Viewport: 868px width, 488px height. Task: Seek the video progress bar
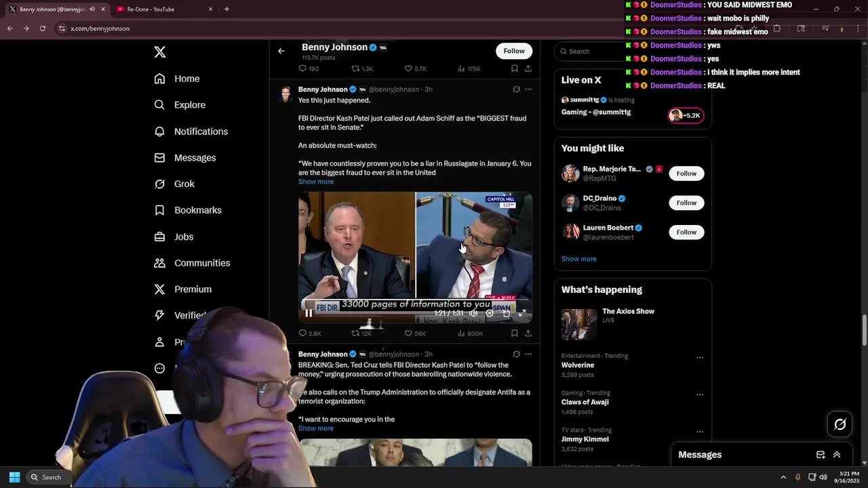415,301
